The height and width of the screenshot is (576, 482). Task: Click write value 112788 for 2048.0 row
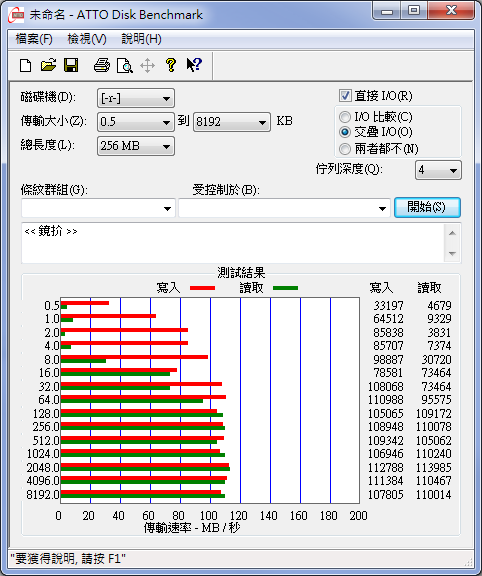385,468
